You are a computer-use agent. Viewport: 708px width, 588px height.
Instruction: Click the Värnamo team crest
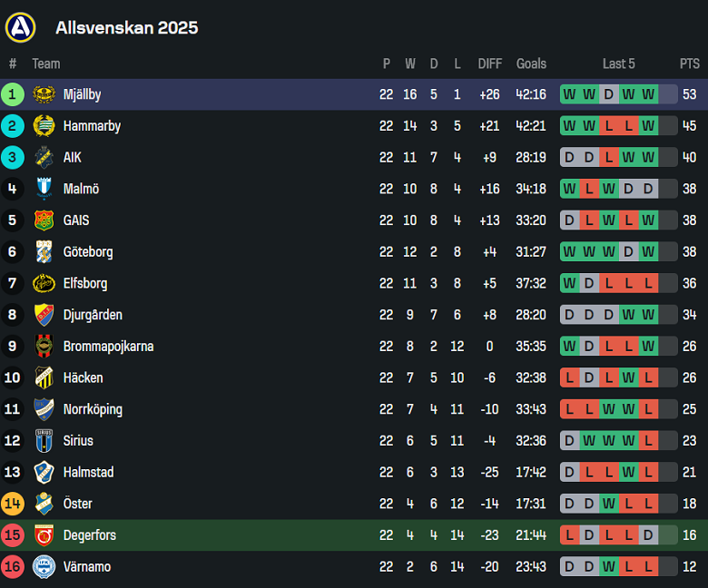44,567
